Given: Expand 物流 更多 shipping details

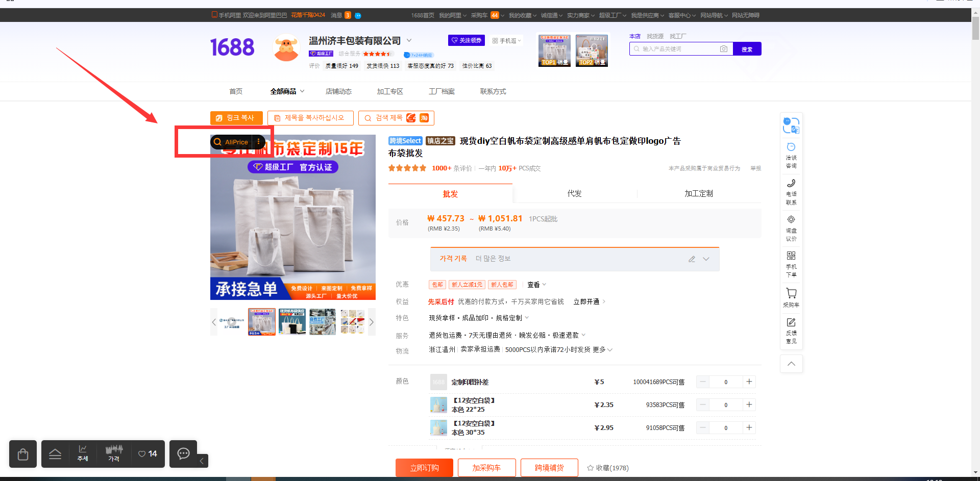Looking at the screenshot, I should [x=603, y=349].
